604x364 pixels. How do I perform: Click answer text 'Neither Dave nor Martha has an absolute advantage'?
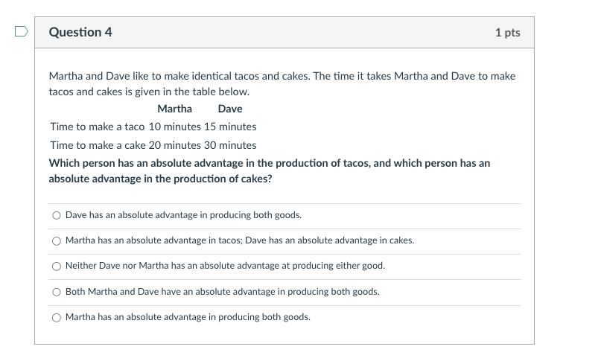click(225, 266)
